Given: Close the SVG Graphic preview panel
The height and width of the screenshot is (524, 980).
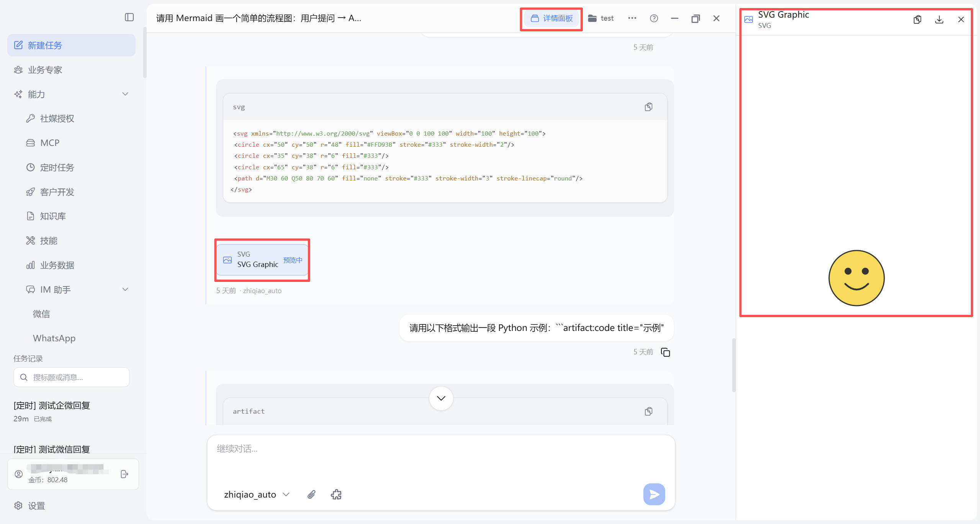Looking at the screenshot, I should click(x=961, y=20).
